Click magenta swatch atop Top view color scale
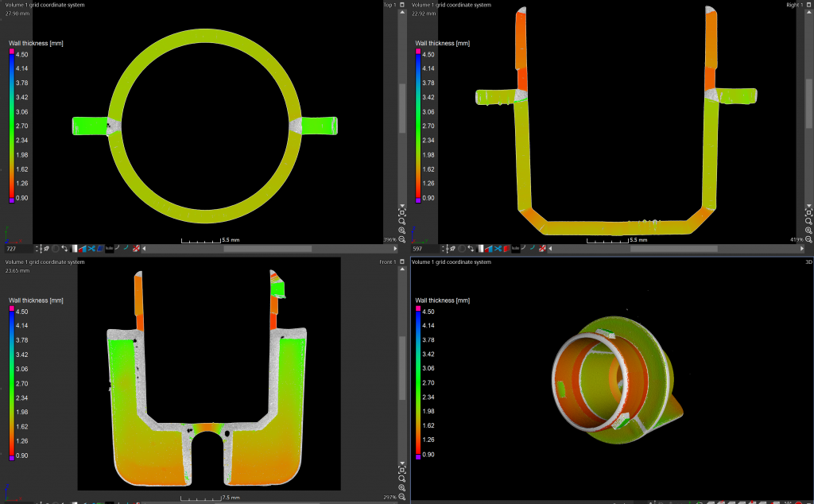The width and height of the screenshot is (814, 504). tap(12, 51)
